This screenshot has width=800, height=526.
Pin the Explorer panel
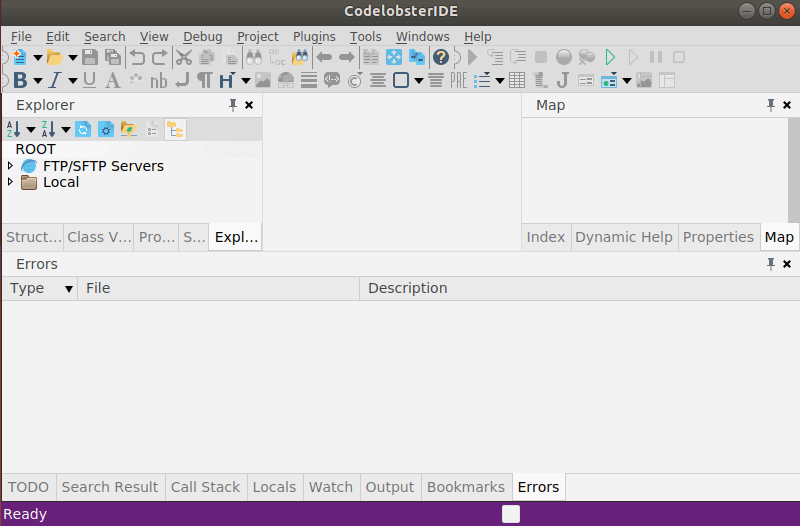pos(233,105)
